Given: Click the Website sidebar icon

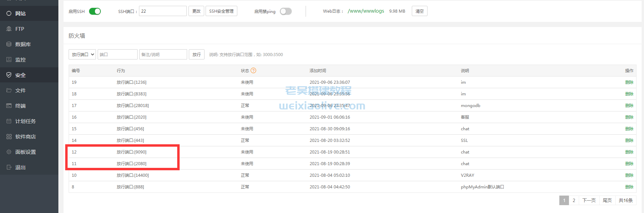Looking at the screenshot, I should click(9, 13).
